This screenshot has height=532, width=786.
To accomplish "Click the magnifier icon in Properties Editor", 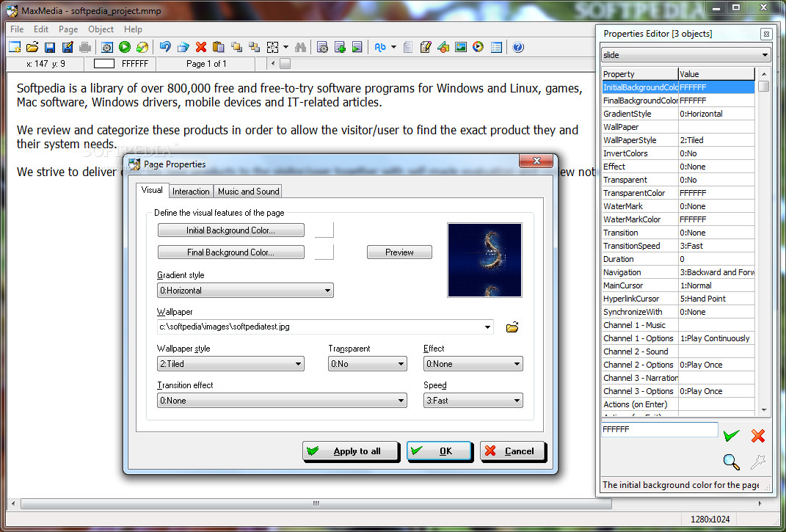I will click(x=732, y=462).
